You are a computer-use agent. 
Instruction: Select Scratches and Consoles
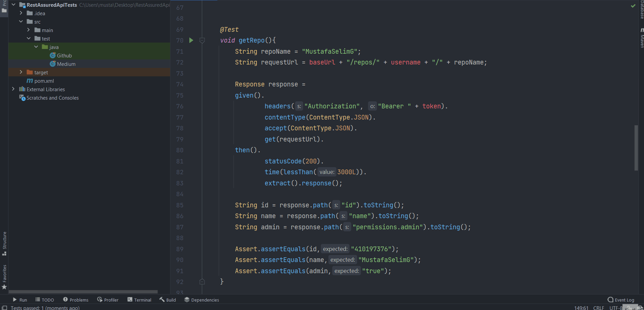(49, 98)
